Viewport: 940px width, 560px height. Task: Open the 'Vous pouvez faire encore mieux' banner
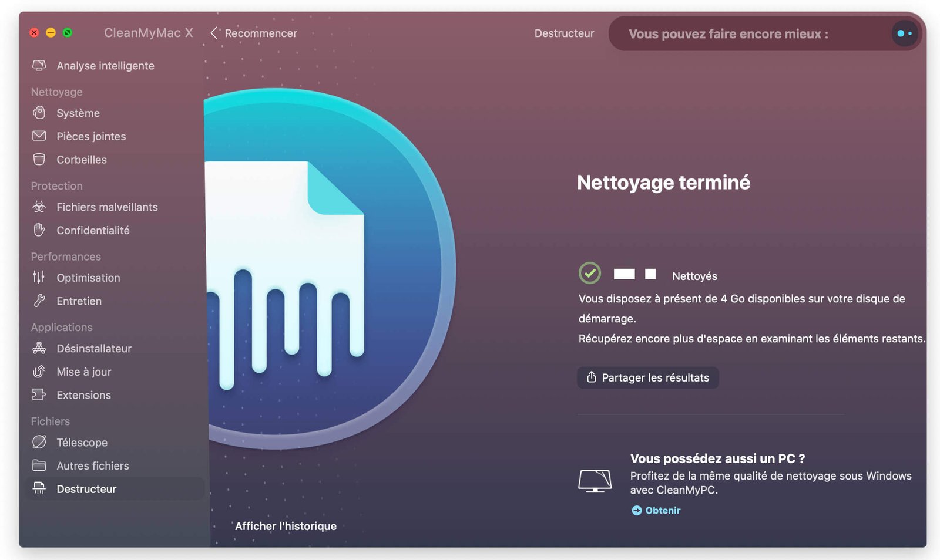765,33
